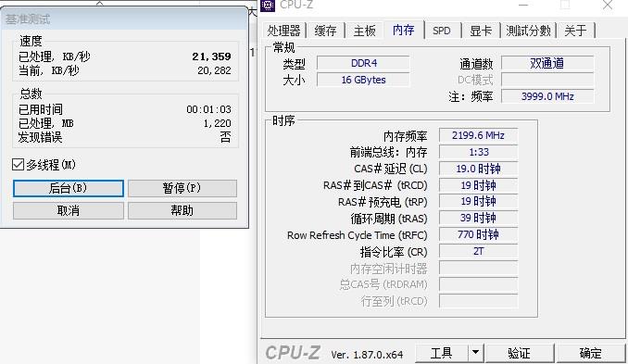Click the 1,220 processed MB value
The width and height of the screenshot is (628, 364).
tap(217, 123)
